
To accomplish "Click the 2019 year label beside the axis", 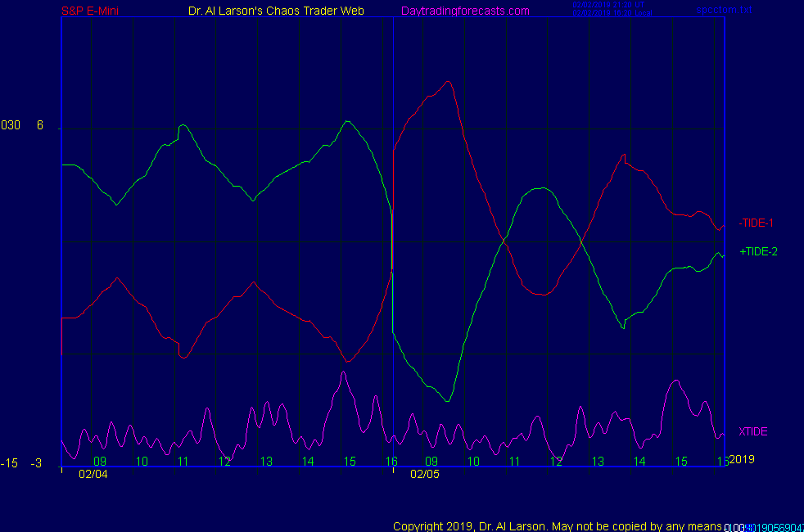I will [x=742, y=459].
